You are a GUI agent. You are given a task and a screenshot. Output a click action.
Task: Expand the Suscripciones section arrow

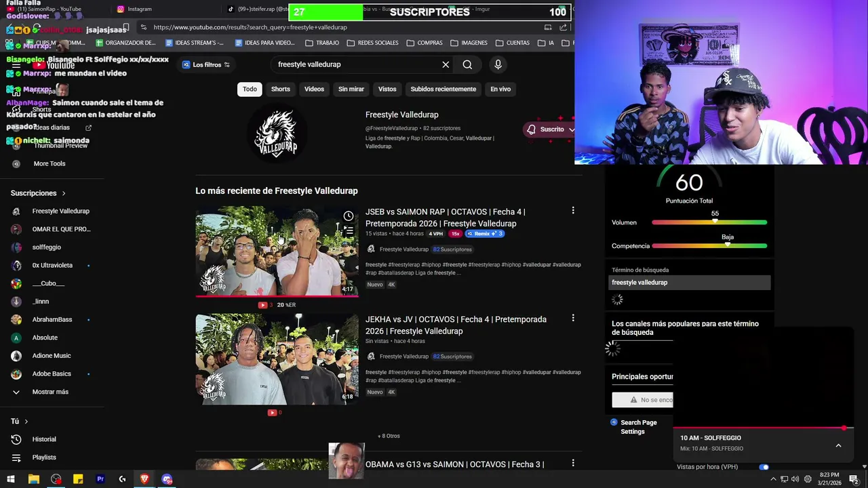pos(64,193)
